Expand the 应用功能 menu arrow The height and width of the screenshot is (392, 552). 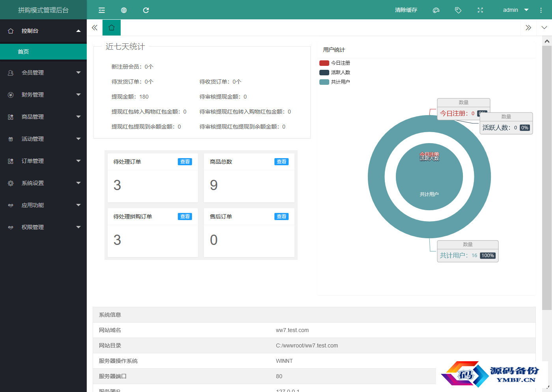(x=78, y=205)
